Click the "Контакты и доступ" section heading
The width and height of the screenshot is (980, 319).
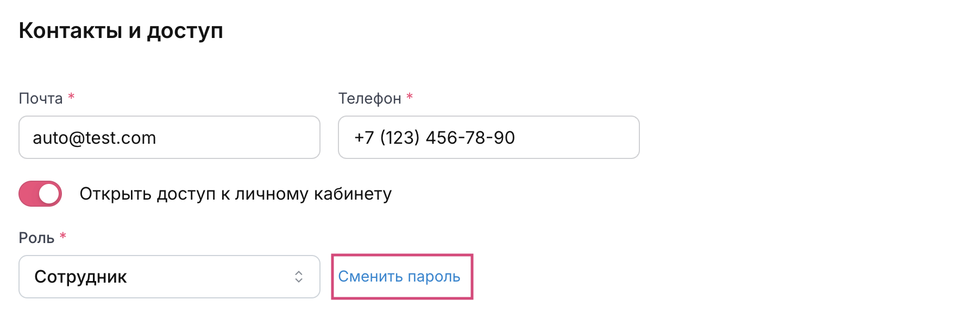click(121, 31)
